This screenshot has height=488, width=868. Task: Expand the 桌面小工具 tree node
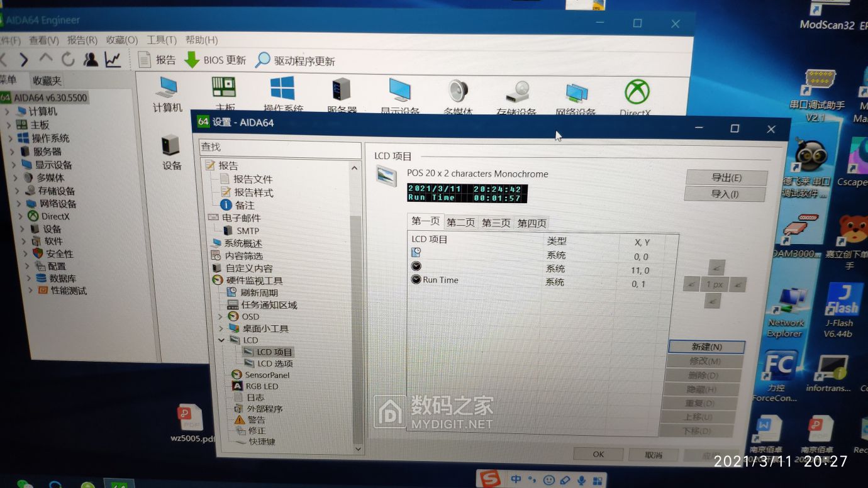(x=221, y=328)
